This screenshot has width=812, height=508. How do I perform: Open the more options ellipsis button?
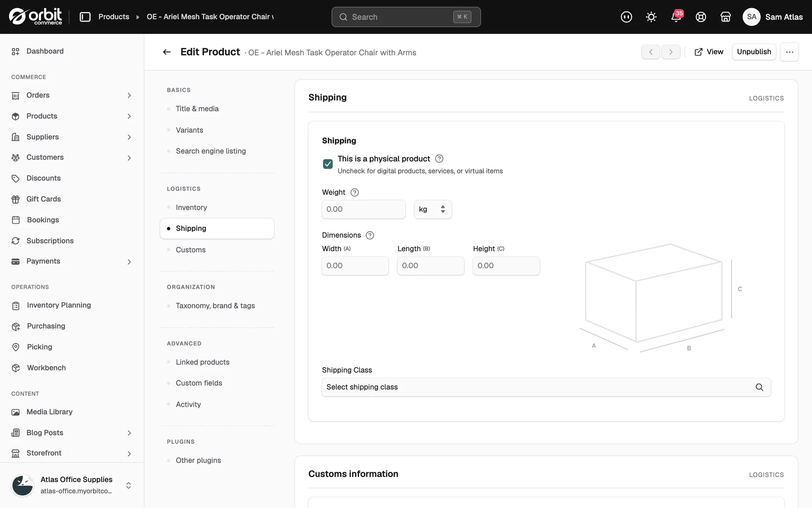[x=789, y=52]
